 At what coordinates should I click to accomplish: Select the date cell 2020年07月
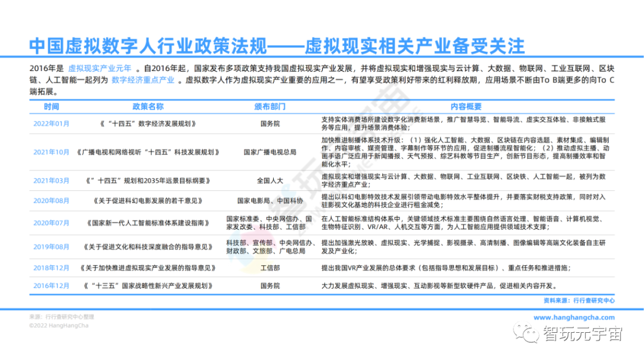[51, 223]
